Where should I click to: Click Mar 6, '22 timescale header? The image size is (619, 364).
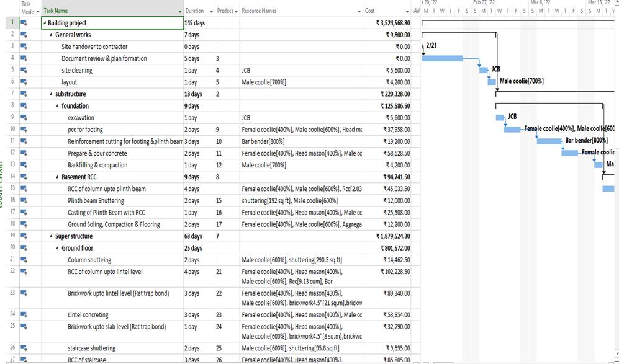coord(540,2)
